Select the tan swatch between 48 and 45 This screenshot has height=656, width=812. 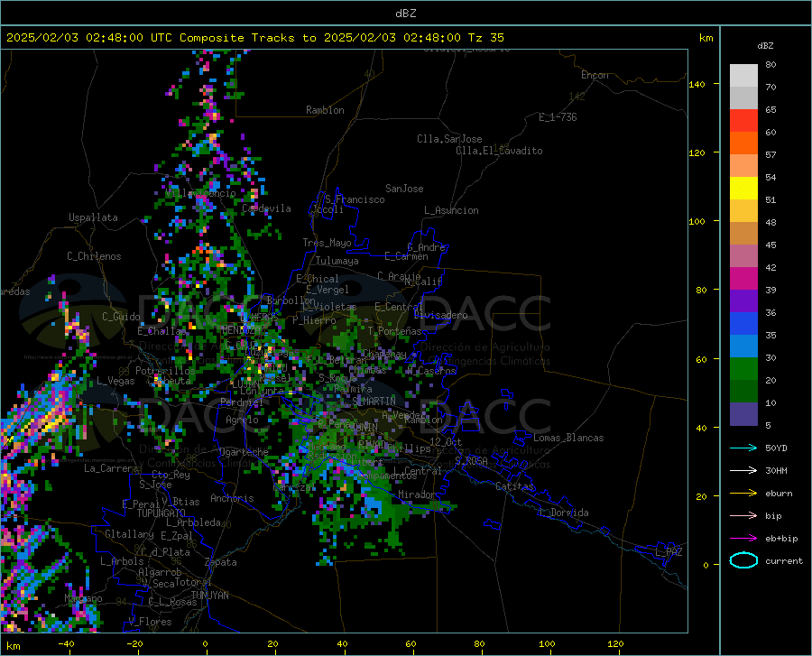click(743, 234)
